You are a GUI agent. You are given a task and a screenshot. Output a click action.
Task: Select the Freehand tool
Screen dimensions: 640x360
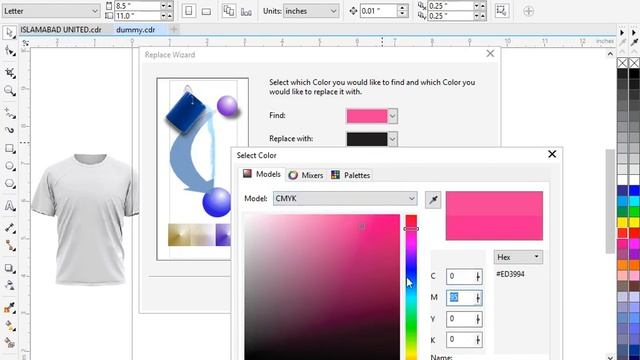9,112
